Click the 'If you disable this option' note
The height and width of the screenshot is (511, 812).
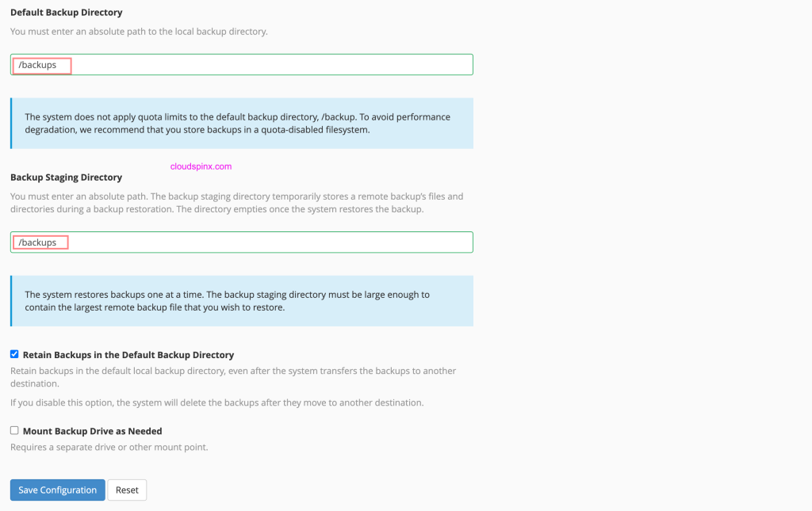point(217,402)
